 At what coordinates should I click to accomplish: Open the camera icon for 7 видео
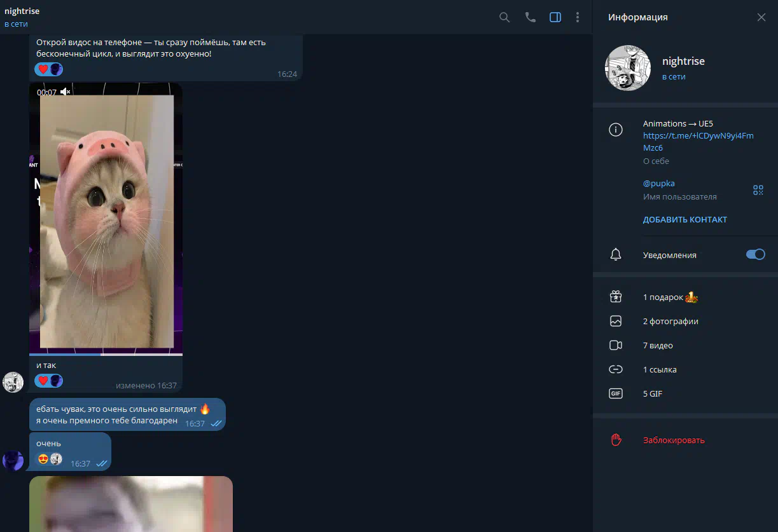click(616, 345)
